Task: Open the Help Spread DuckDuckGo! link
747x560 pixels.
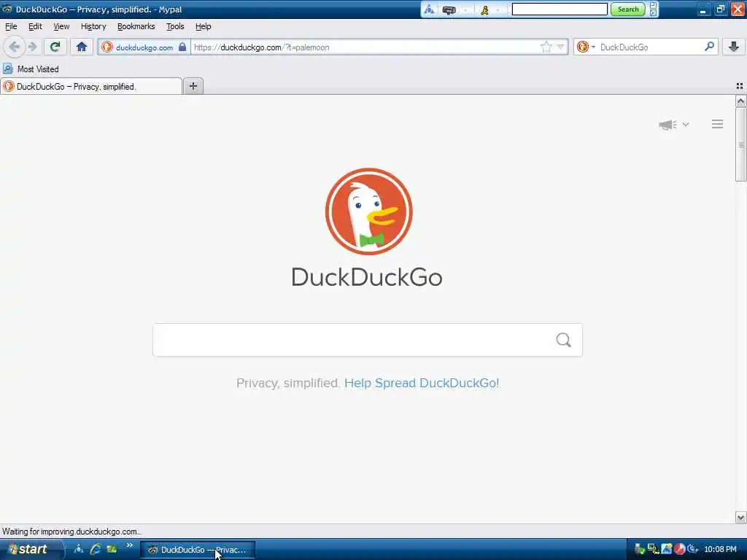Action: click(x=422, y=383)
